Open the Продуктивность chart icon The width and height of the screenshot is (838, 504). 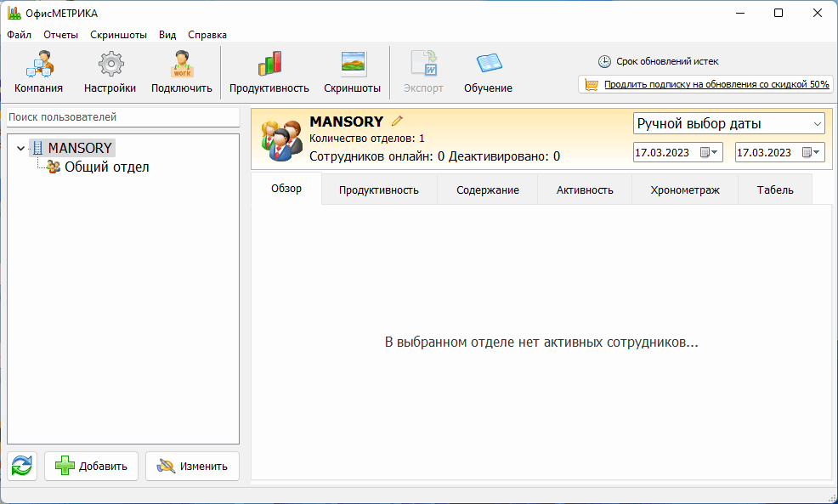click(269, 63)
